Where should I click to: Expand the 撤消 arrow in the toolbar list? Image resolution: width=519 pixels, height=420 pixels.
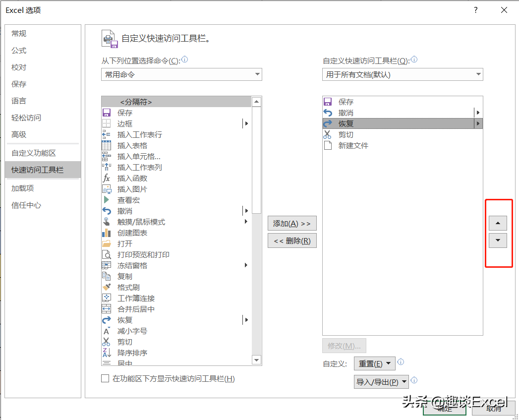(x=478, y=113)
